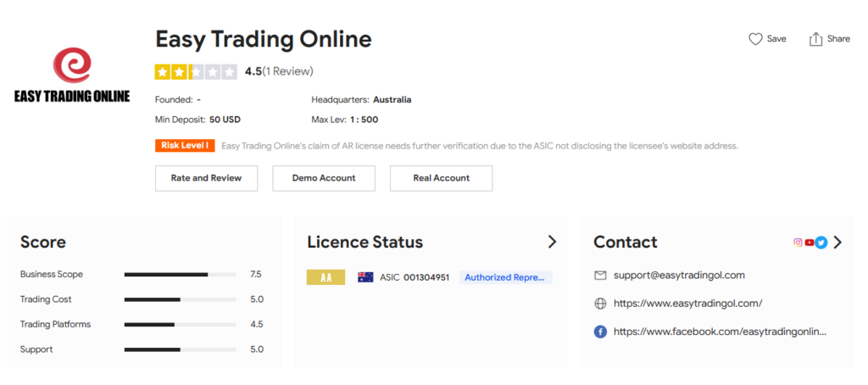Open the Instagram icon in Contact

[x=798, y=242]
